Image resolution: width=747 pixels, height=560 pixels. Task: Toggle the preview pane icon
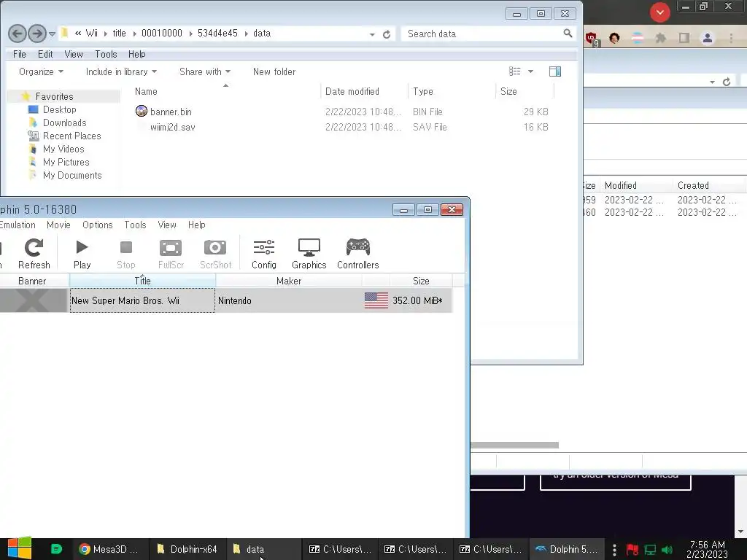[555, 71]
